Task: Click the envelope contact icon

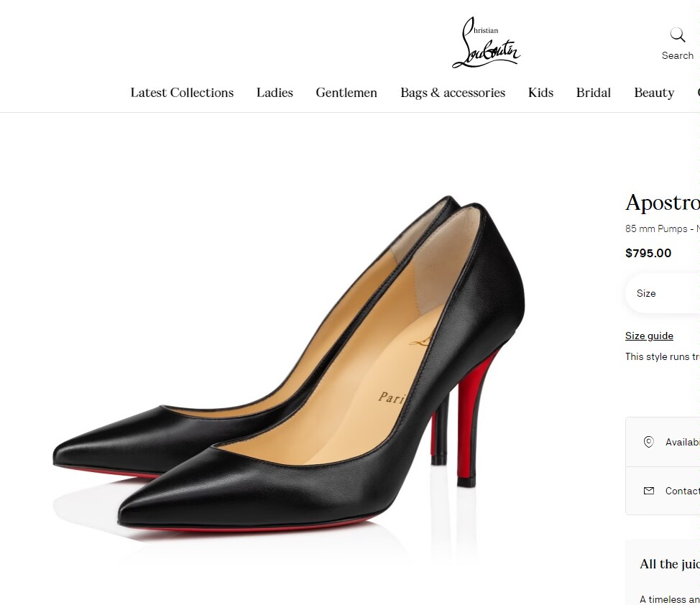Action: point(648,491)
